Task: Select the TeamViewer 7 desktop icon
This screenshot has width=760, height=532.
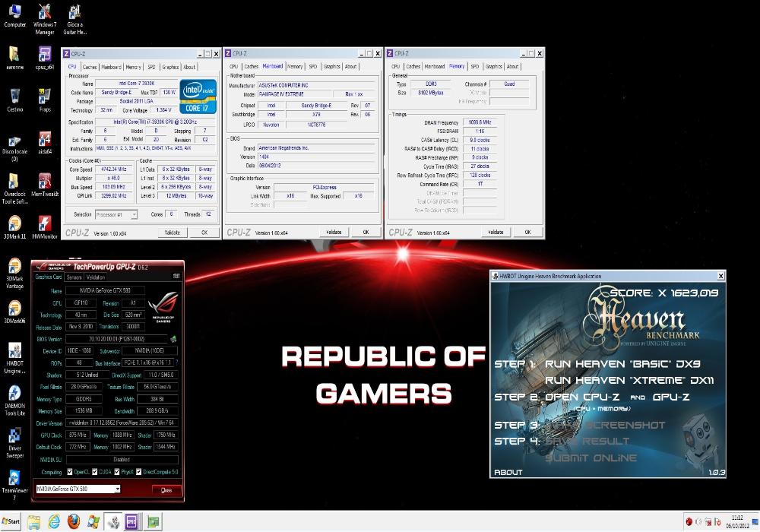Action: 14,485
